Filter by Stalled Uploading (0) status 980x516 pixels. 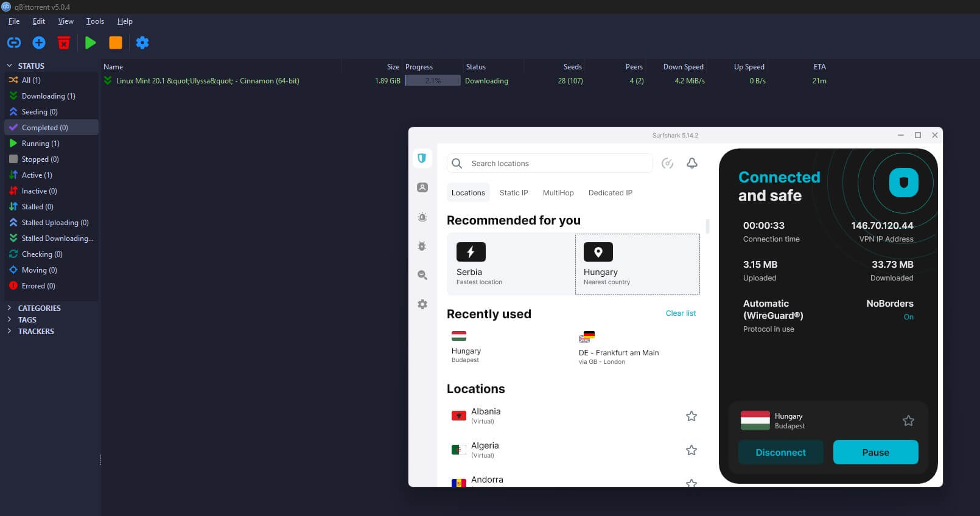click(x=51, y=223)
